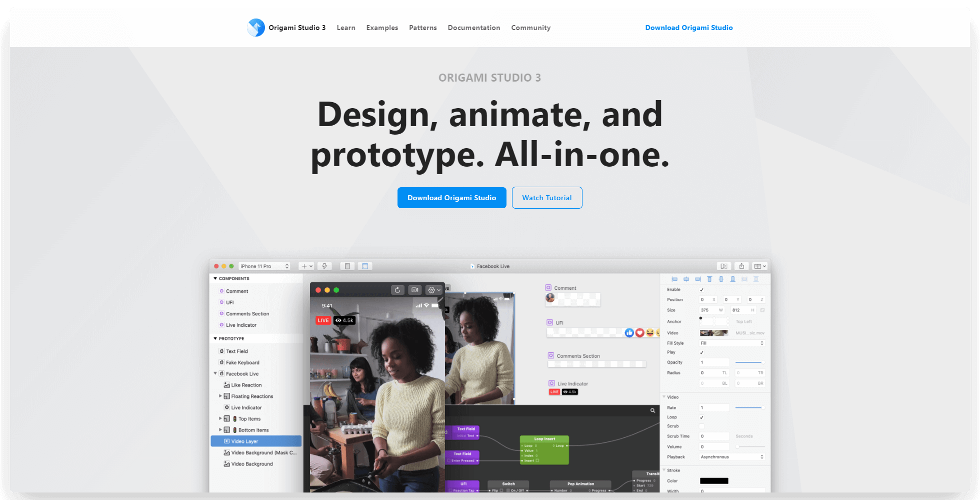Click the align left edges icon
Viewport: 980px width, 500px height.
674,279
